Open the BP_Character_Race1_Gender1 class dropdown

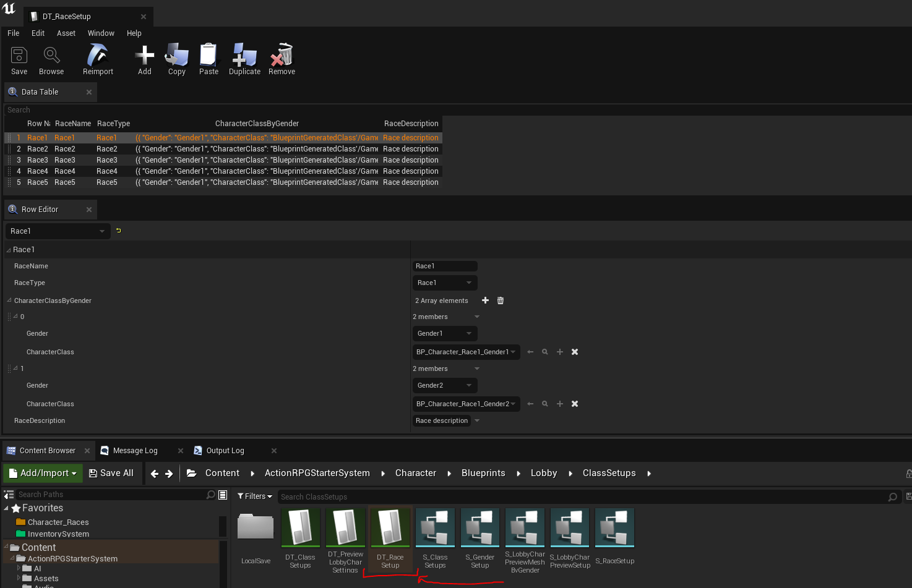[x=466, y=352]
